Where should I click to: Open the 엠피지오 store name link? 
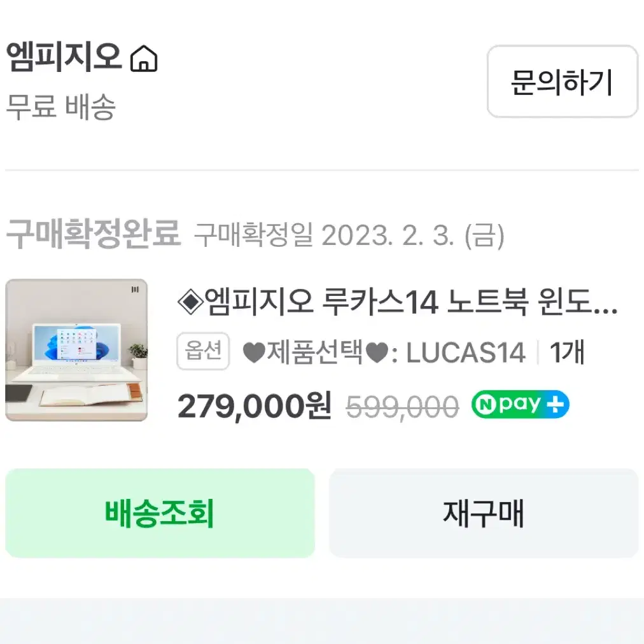pyautogui.click(x=64, y=57)
